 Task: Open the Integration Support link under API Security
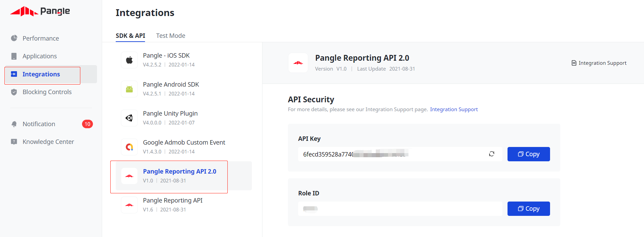454,109
